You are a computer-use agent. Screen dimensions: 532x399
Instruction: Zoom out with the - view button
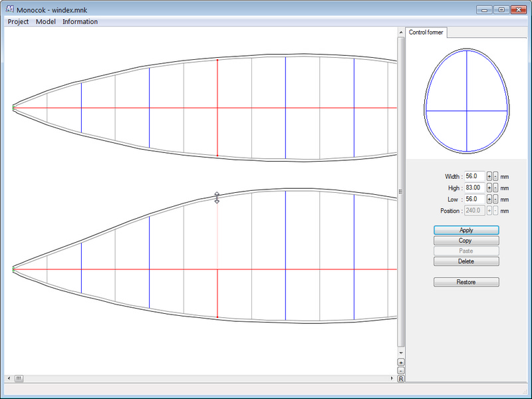click(x=401, y=370)
